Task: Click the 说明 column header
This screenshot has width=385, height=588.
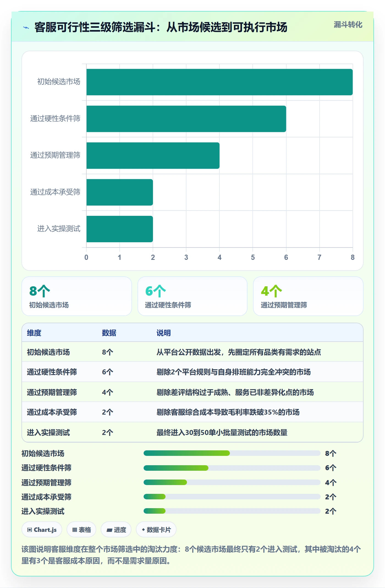Action: [x=164, y=333]
